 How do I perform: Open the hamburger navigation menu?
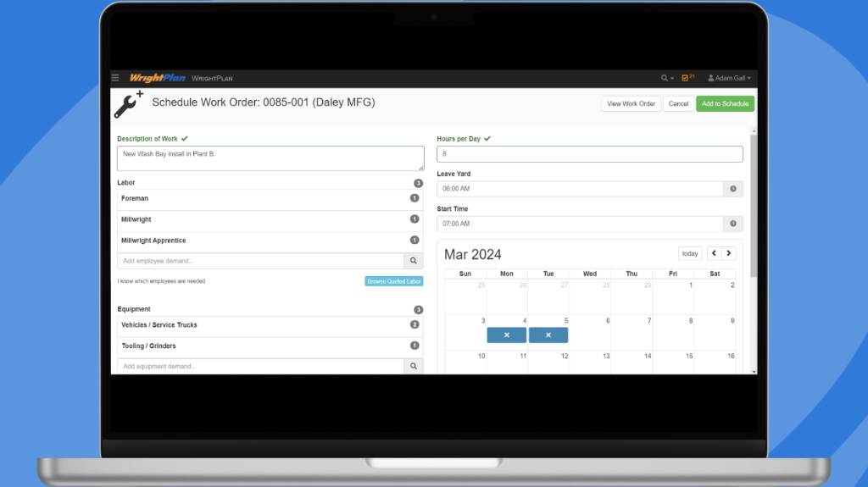[x=115, y=78]
